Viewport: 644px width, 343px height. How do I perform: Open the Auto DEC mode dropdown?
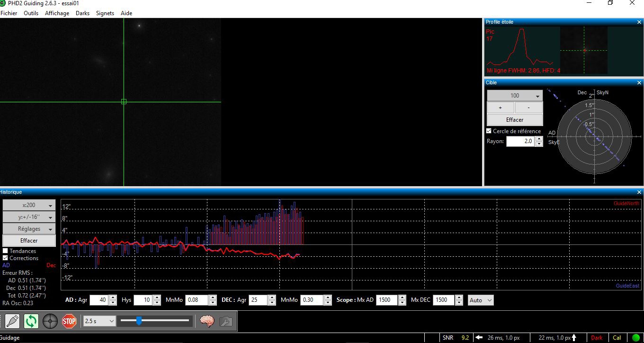(481, 300)
